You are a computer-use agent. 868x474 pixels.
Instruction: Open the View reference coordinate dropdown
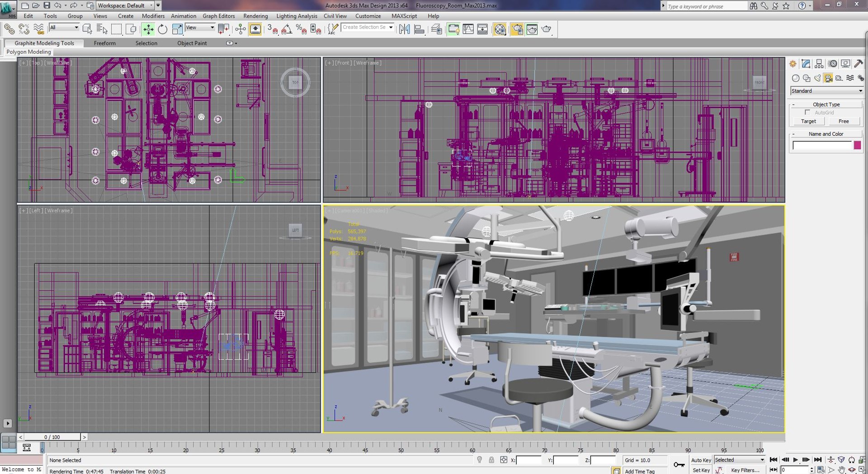pos(200,28)
